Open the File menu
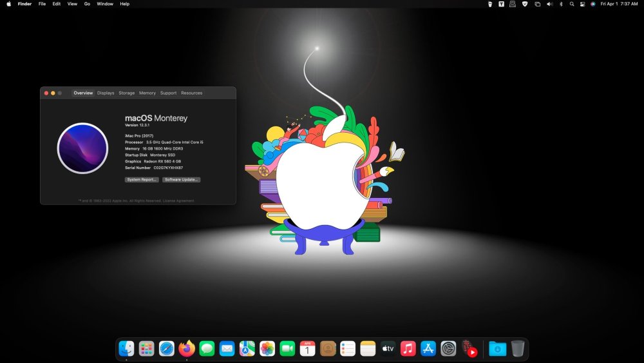This screenshot has height=363, width=644. pos(42,4)
